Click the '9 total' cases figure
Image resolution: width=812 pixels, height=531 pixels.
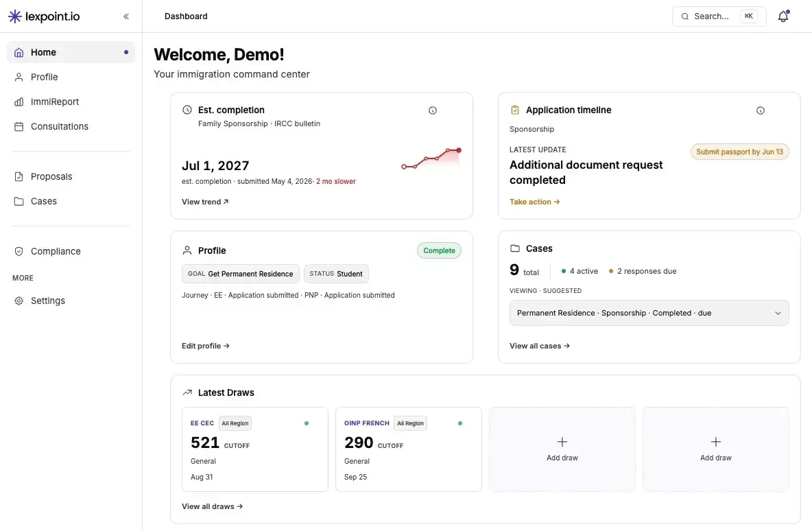point(524,270)
